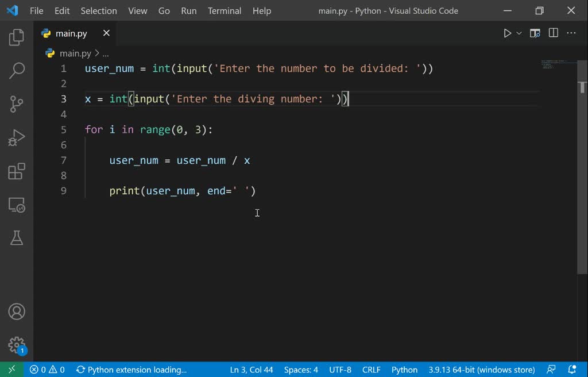This screenshot has width=588, height=377.
Task: Run the main.py file
Action: (x=508, y=33)
